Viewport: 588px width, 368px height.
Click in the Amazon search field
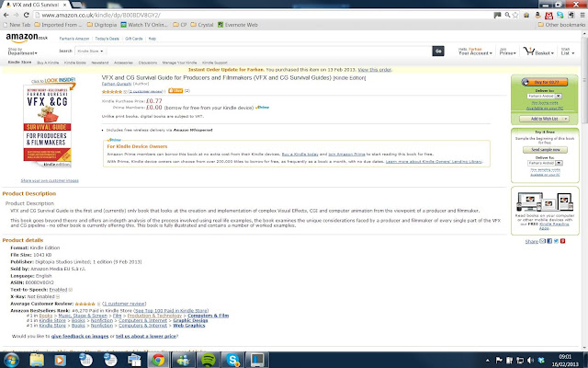point(267,52)
